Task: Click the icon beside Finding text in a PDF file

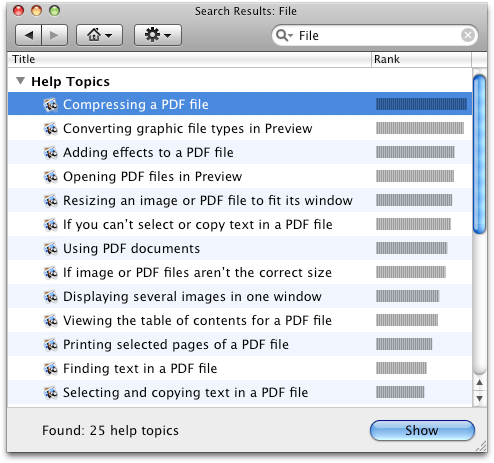Action: [51, 369]
